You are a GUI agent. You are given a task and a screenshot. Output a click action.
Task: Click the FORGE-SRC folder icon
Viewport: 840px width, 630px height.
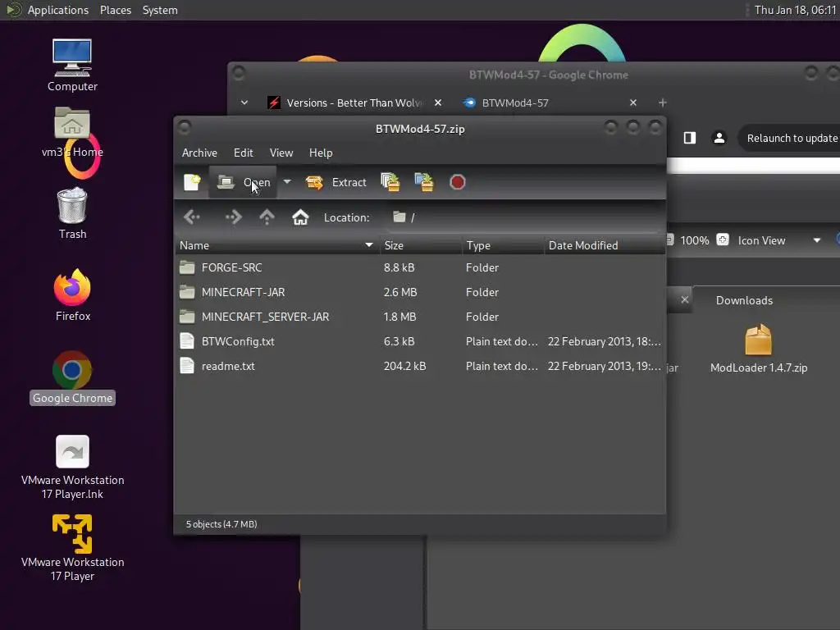pyautogui.click(x=187, y=267)
